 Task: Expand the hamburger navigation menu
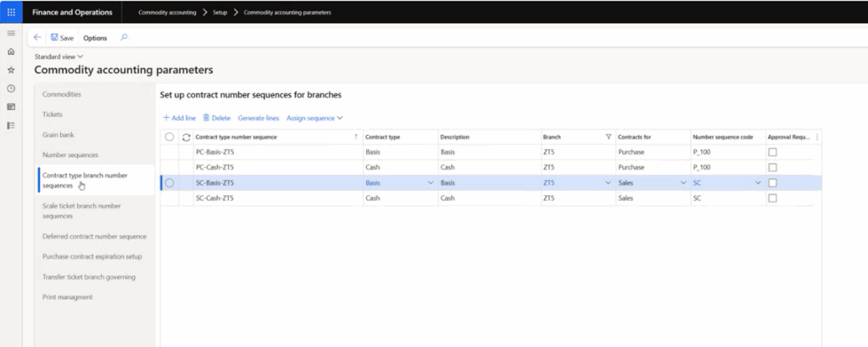click(11, 33)
